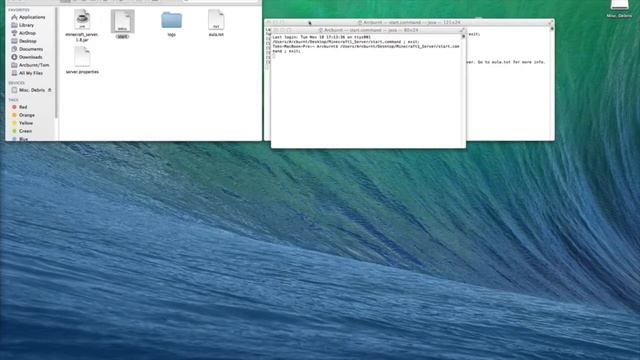Select the eula.txt file
Viewport: 640px width, 360px height.
pyautogui.click(x=216, y=23)
